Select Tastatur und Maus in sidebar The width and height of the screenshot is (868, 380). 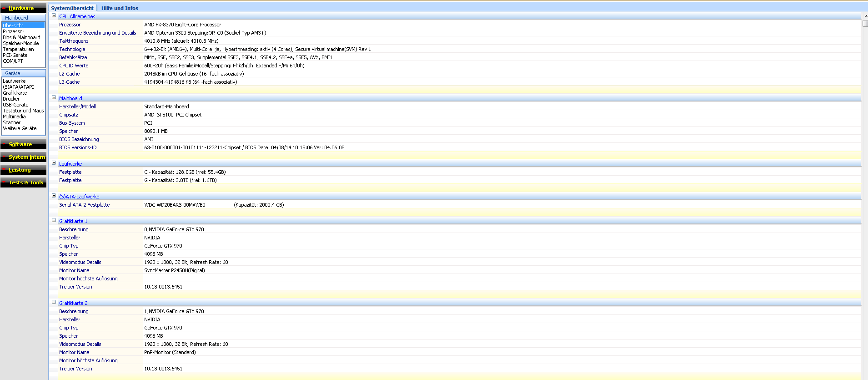pos(23,111)
